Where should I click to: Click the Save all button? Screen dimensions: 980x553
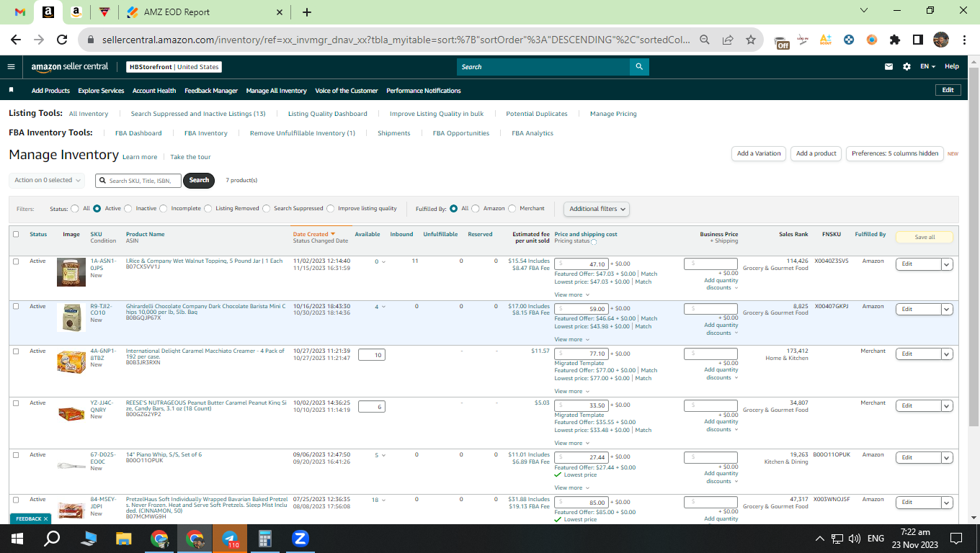[x=925, y=237]
